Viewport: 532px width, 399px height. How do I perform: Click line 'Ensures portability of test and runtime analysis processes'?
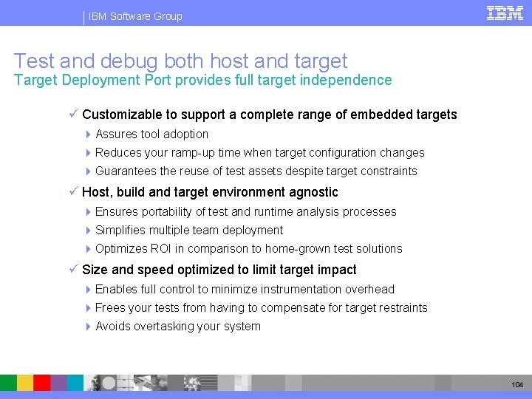pyautogui.click(x=245, y=212)
